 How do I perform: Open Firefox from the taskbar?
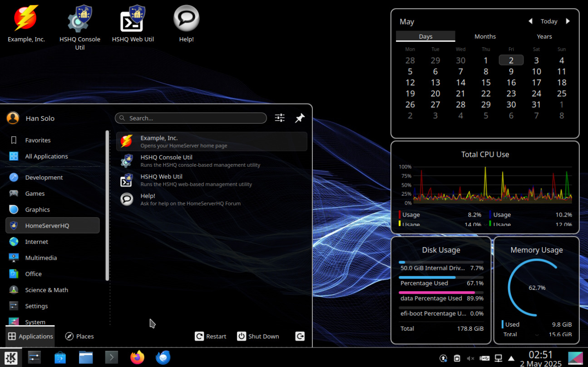point(137,357)
